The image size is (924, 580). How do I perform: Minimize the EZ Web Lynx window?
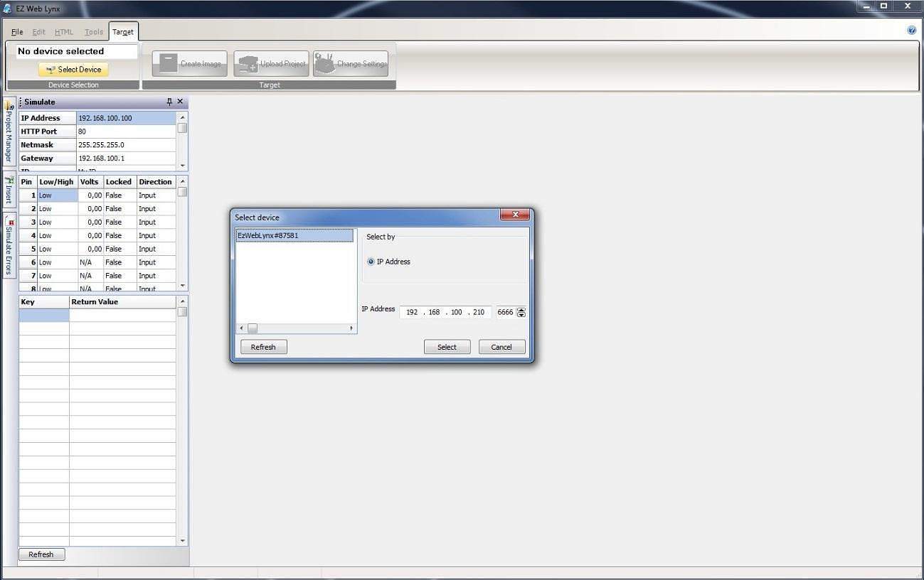pyautogui.click(x=866, y=6)
